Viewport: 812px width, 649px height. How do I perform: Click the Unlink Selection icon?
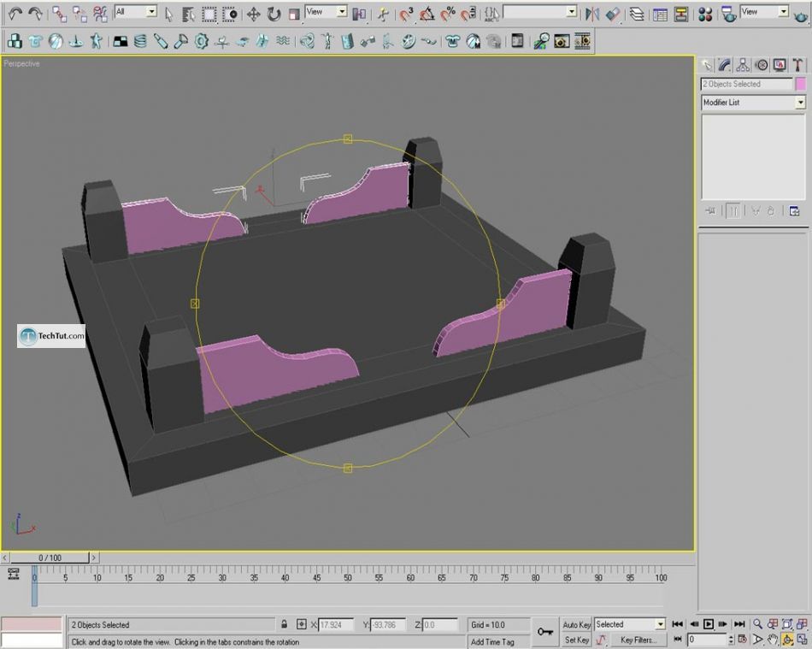pos(79,14)
